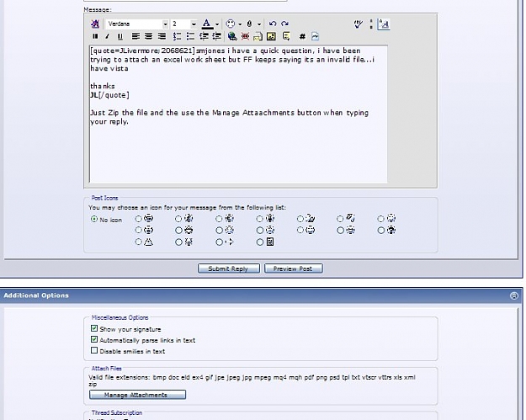
Task: Wrap selected text in quote tags
Action: point(286,36)
